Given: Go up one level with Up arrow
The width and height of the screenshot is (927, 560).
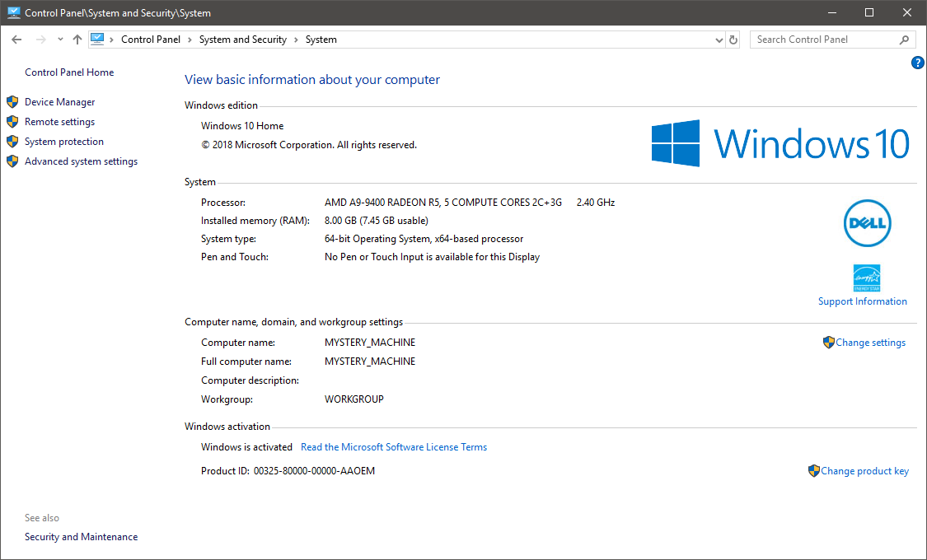Looking at the screenshot, I should coord(77,40).
